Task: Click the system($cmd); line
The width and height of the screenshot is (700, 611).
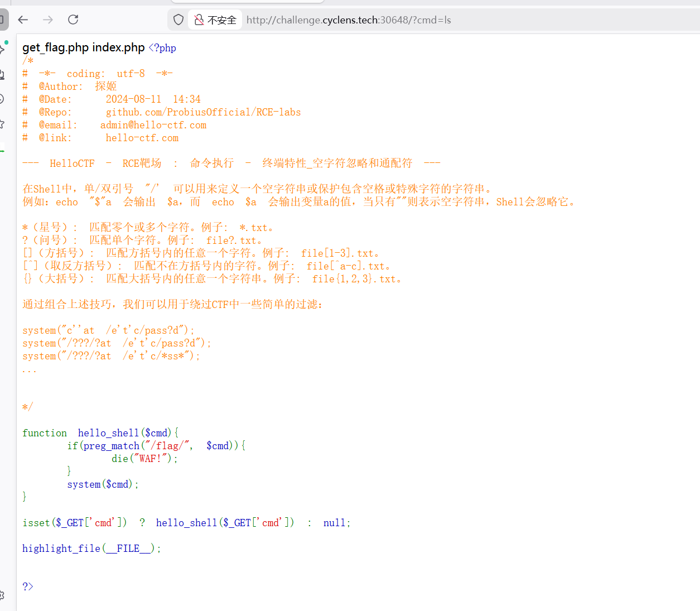Action: pyautogui.click(x=103, y=484)
